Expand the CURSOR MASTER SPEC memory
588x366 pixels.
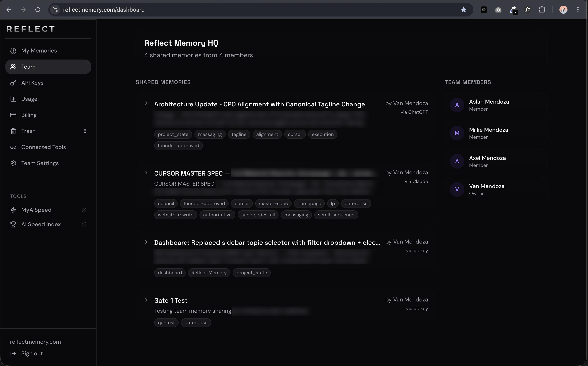(x=146, y=173)
